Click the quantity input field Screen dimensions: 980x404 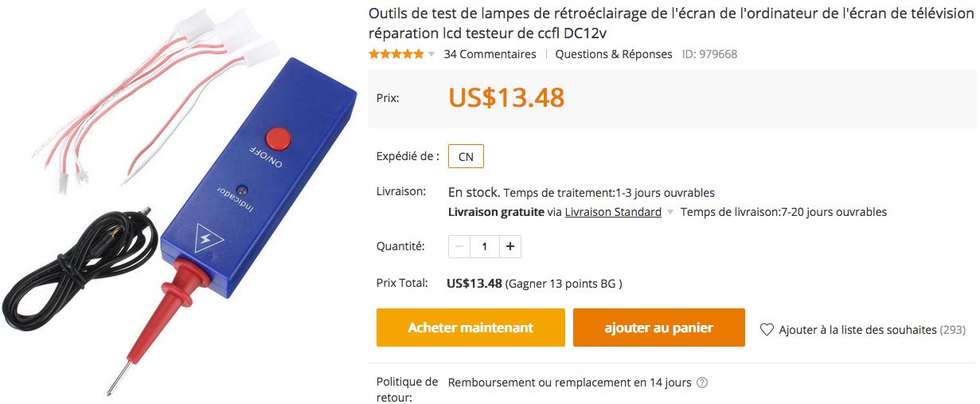tap(485, 246)
